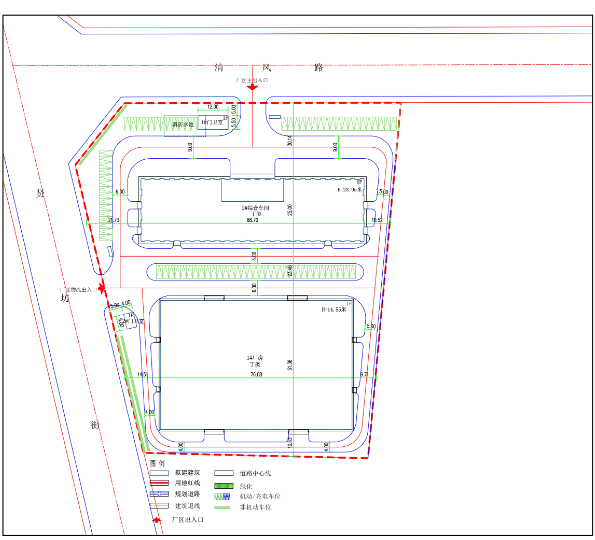This screenshot has height=540, width=595.
Task: Select the red 厂区出入口 arrow symbol in the legend
Action: [x=156, y=520]
